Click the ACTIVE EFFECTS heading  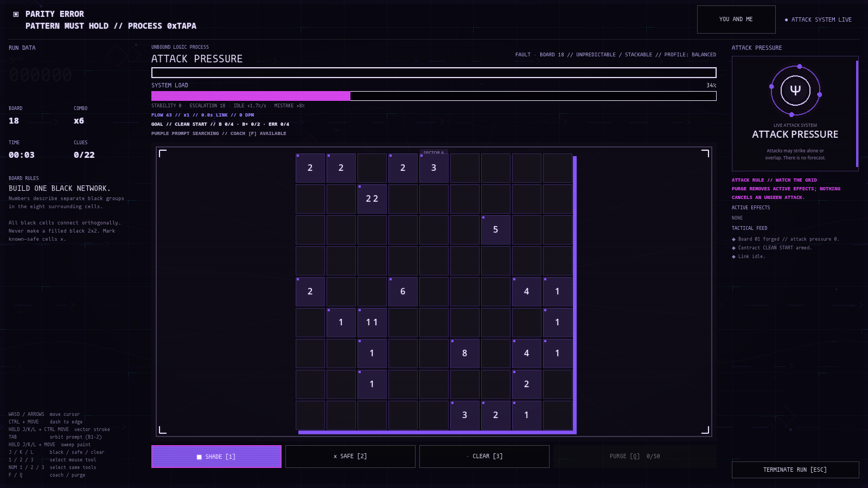(x=751, y=208)
